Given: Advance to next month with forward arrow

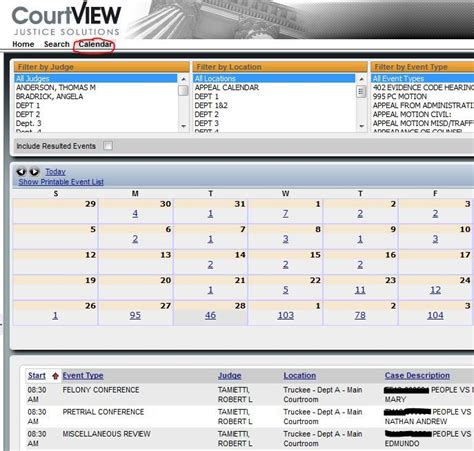Looking at the screenshot, I should (x=34, y=172).
